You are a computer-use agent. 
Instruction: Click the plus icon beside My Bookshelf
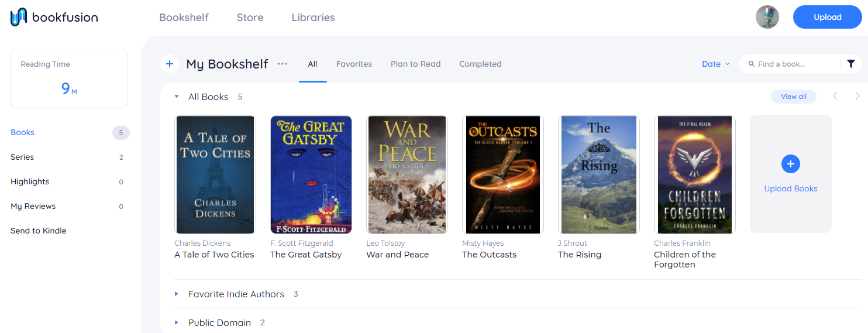[170, 64]
